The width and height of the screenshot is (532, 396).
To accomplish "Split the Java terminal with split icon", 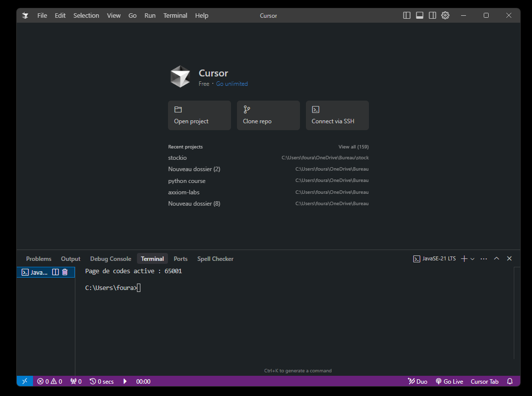I will 55,272.
